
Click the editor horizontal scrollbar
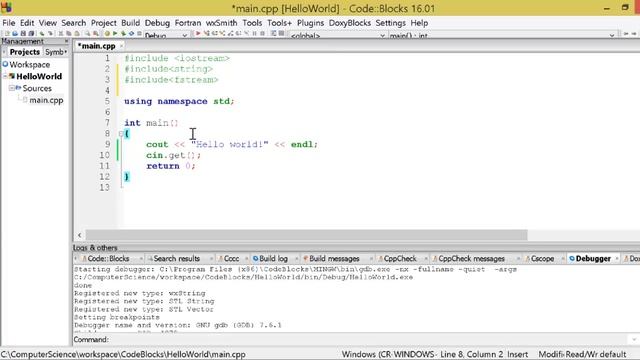coord(306,235)
